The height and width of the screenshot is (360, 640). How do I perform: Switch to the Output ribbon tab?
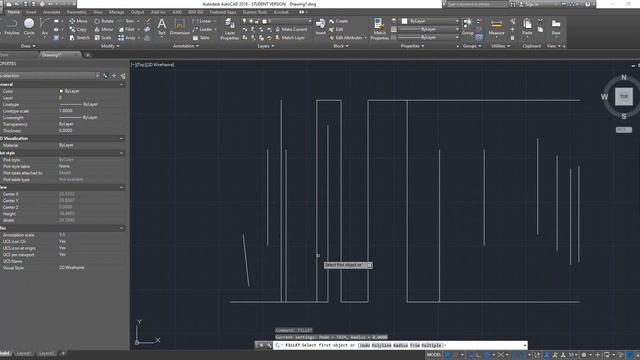click(x=137, y=12)
